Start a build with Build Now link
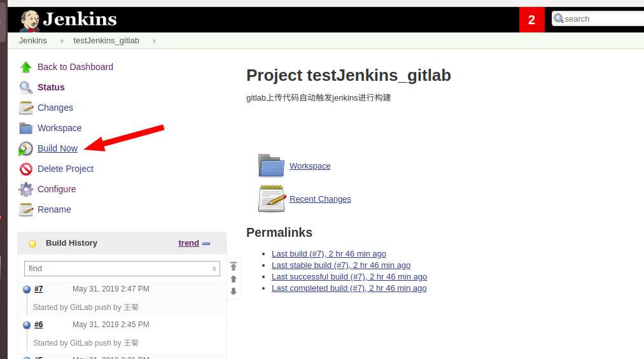644x359 pixels. [x=57, y=148]
